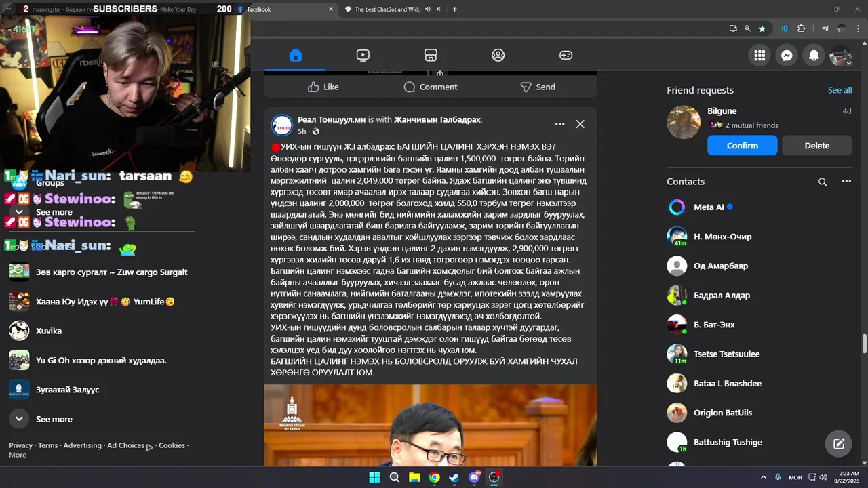The image size is (868, 488).
Task: Open the Реал Тоншуул.мн page avatar
Action: [x=282, y=125]
